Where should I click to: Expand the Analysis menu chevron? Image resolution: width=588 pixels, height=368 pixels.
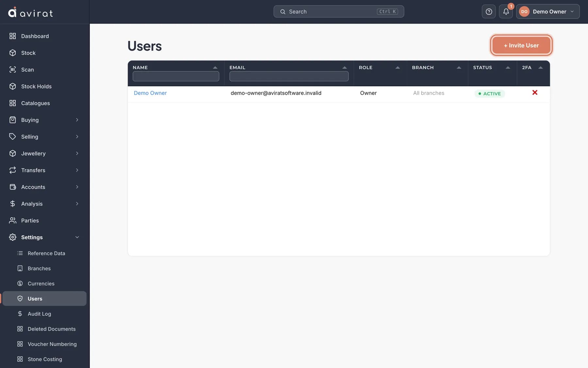(77, 203)
